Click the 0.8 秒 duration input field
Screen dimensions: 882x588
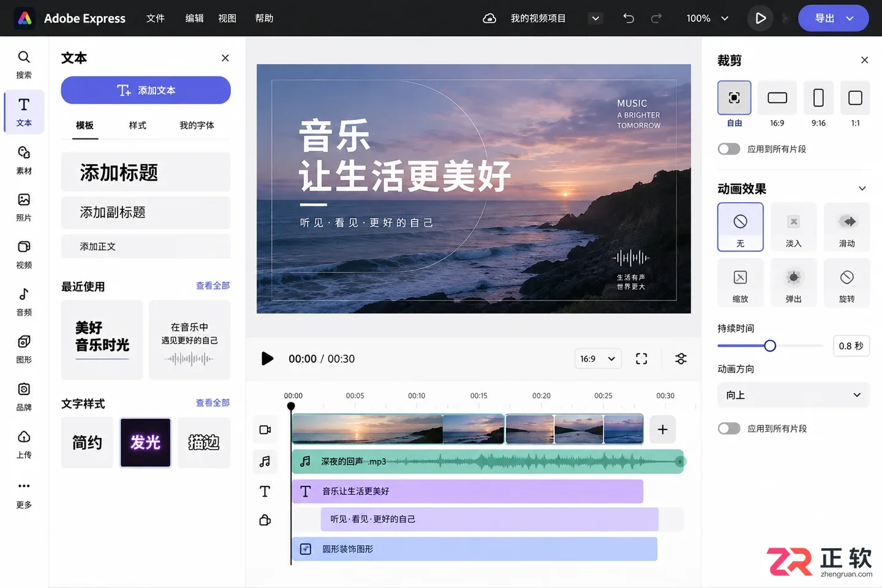[x=851, y=346]
